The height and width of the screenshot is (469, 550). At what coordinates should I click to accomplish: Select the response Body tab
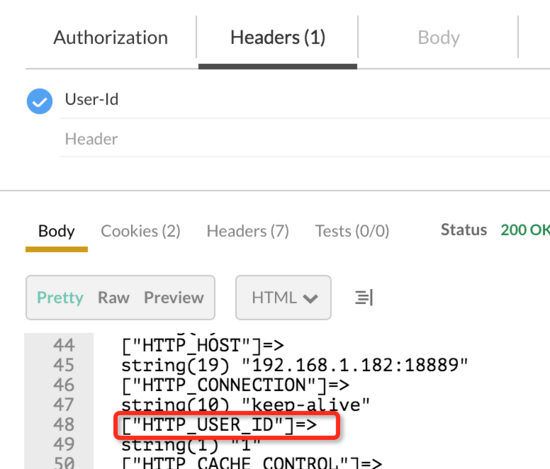(56, 231)
